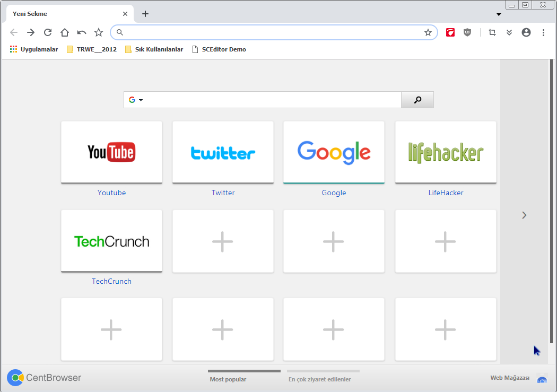557x392 pixels.
Task: Add a shortcut in the empty tile beside TechCrunch
Action: (x=223, y=241)
